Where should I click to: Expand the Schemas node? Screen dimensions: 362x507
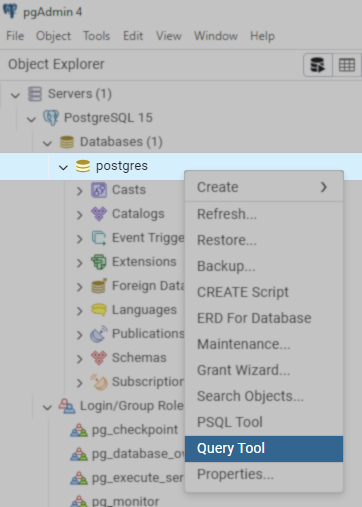(x=79, y=359)
